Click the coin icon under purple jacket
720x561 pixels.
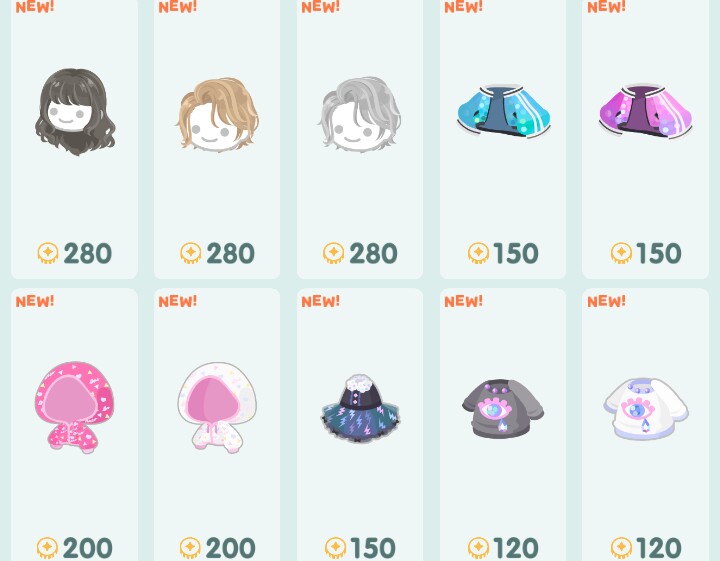(x=621, y=253)
